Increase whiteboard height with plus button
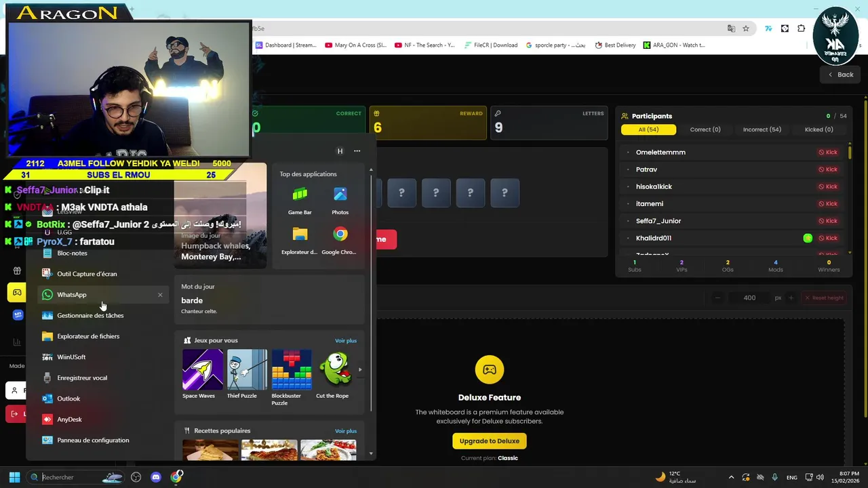The image size is (868, 488). 791,298
